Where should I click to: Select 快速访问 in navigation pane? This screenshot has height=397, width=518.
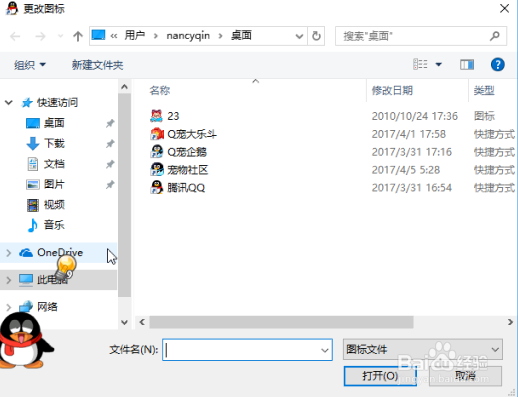click(x=58, y=102)
